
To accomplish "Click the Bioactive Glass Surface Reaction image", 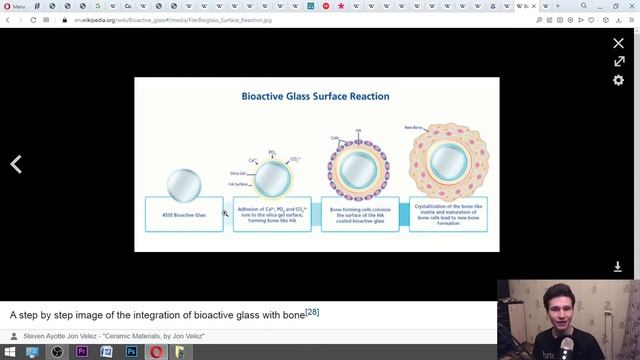I will pyautogui.click(x=317, y=164).
